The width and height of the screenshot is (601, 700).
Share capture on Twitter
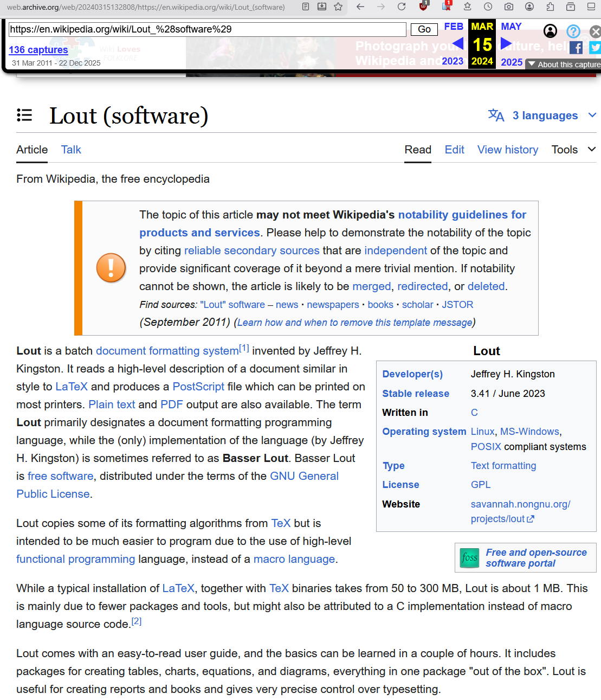(x=595, y=48)
